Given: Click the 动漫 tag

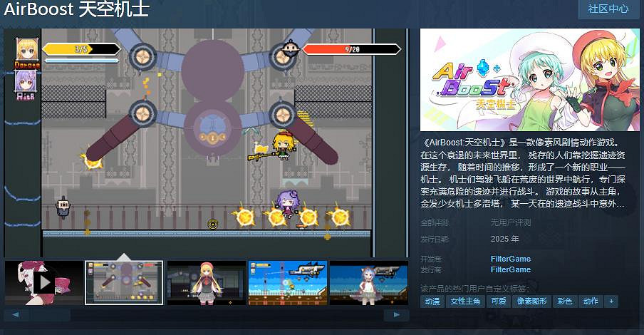Looking at the screenshot, I should tap(432, 301).
